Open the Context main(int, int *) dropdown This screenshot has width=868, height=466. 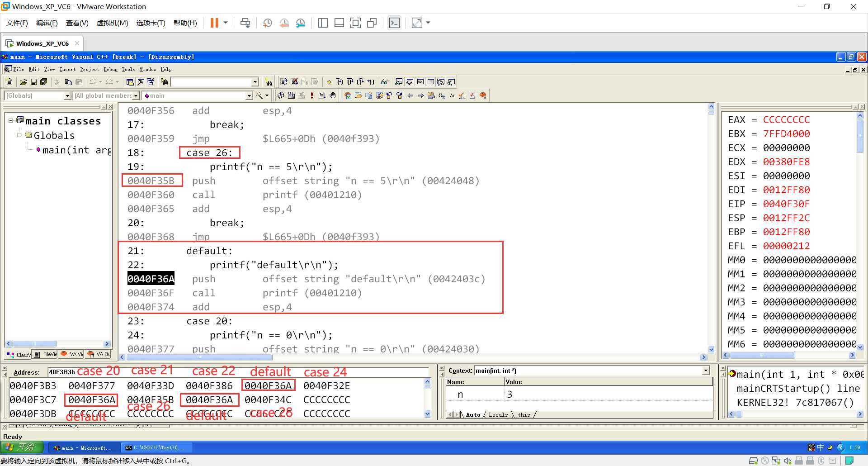[705, 371]
